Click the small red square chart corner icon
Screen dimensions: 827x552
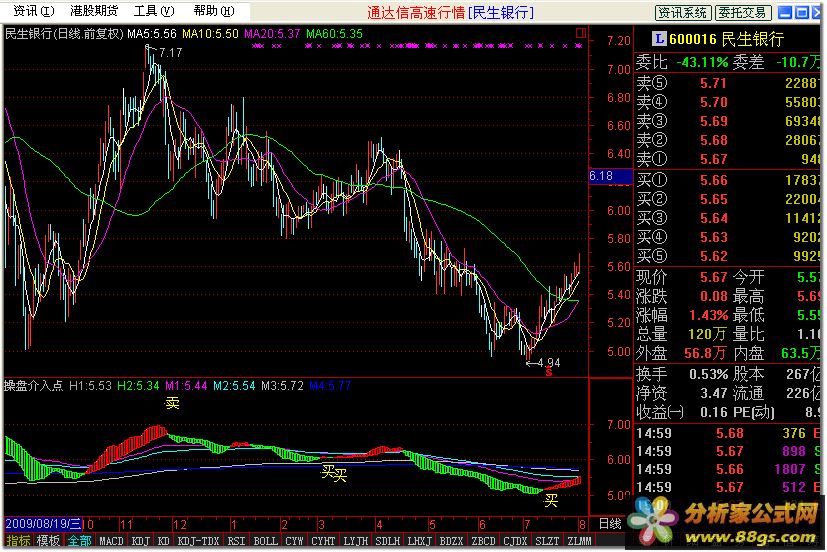coord(581,33)
